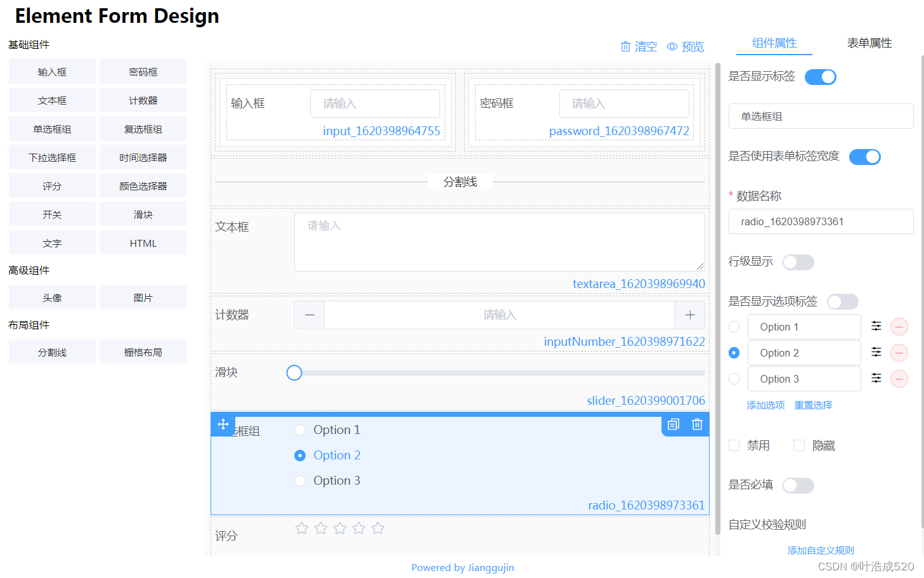Enable the 是否必填 switch
Screen dimensions: 924x578
tap(798, 485)
